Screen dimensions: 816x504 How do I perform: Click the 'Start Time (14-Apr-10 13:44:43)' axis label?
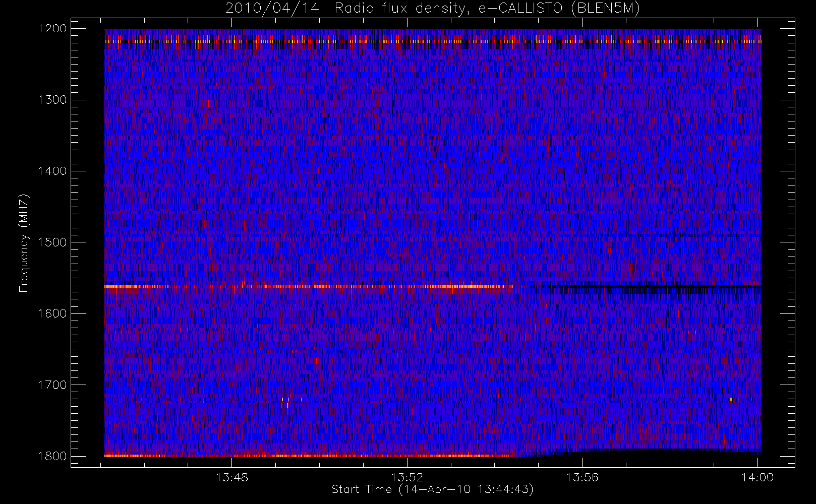point(432,489)
